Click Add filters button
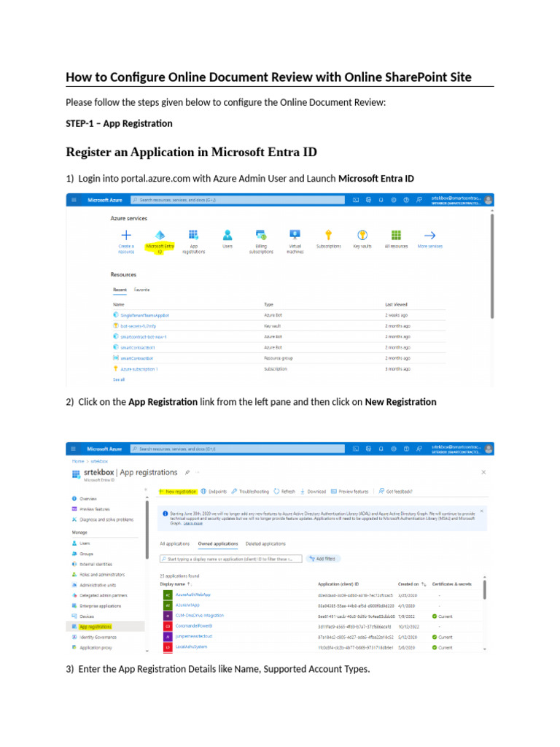 [322, 558]
